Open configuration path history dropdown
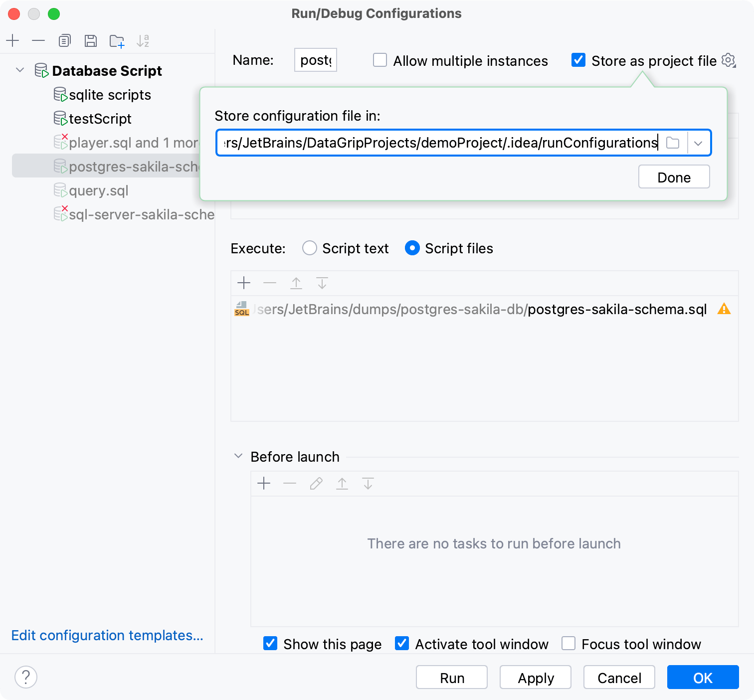Image resolution: width=754 pixels, height=700 pixels. pos(699,143)
